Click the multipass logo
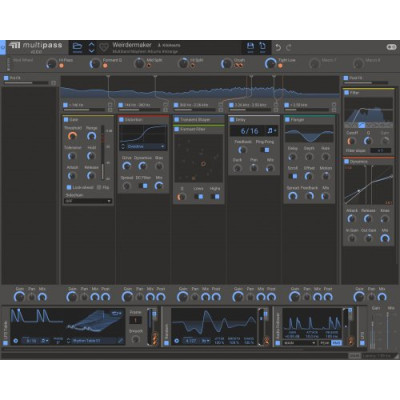Viewport: 400px width, 400px height. point(36,46)
